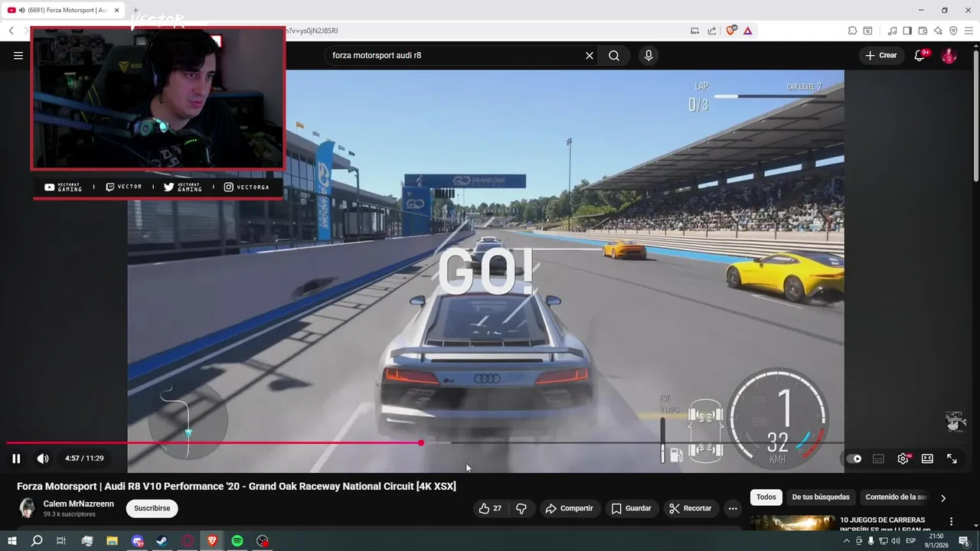Open the browser main menu
The height and width of the screenshot is (551, 980).
969,31
